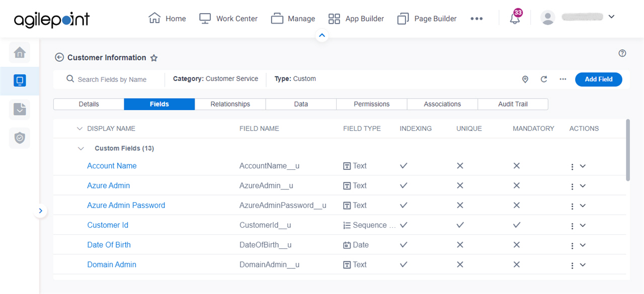Collapse the Custom Fields (13) group

pos(81,148)
